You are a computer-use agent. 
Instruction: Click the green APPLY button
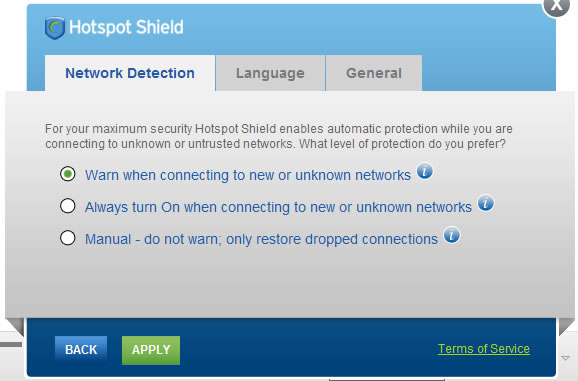click(151, 350)
